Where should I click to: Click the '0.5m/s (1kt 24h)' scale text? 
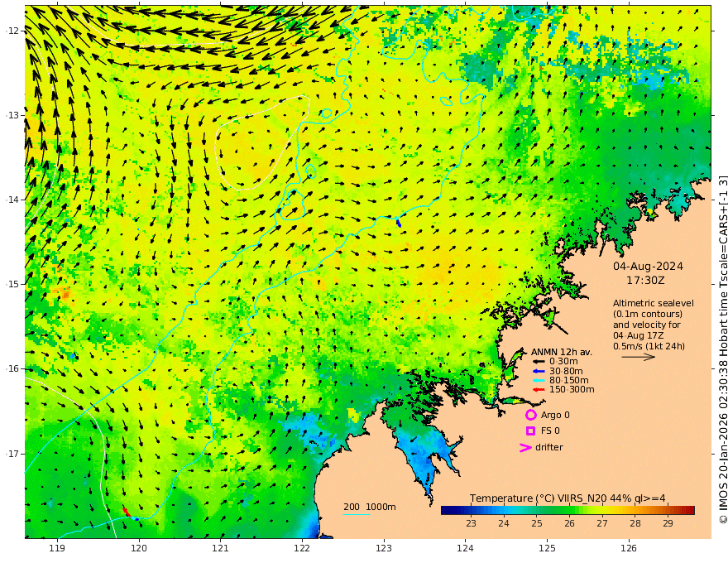(649, 346)
